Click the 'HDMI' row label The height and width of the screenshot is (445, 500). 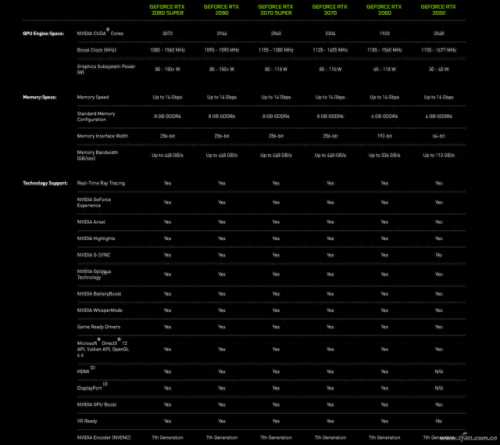click(86, 370)
